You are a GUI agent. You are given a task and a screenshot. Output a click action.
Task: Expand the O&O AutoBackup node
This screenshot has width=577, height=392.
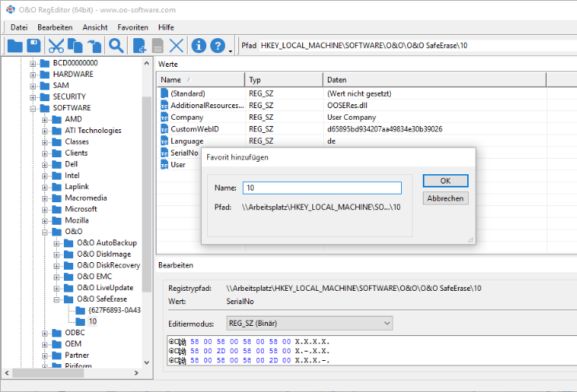(57, 243)
